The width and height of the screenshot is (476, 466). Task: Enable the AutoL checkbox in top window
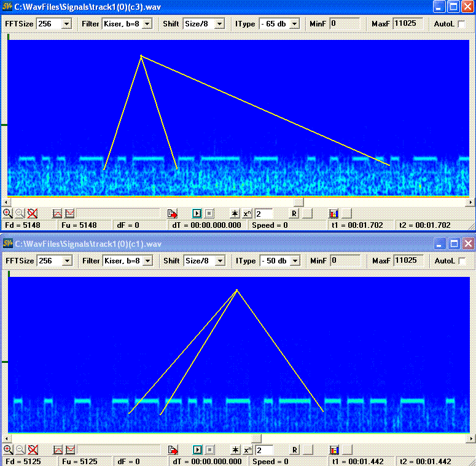tap(461, 24)
